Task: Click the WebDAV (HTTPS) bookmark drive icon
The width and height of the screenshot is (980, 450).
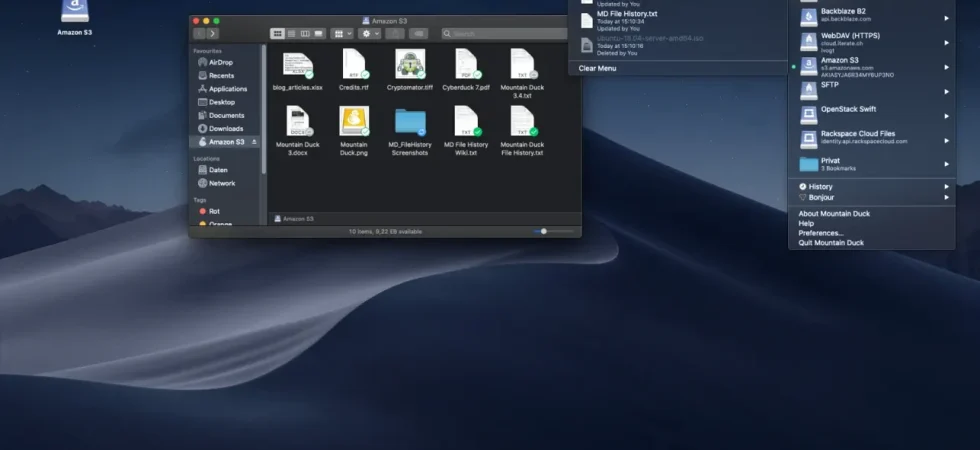Action: (x=809, y=42)
